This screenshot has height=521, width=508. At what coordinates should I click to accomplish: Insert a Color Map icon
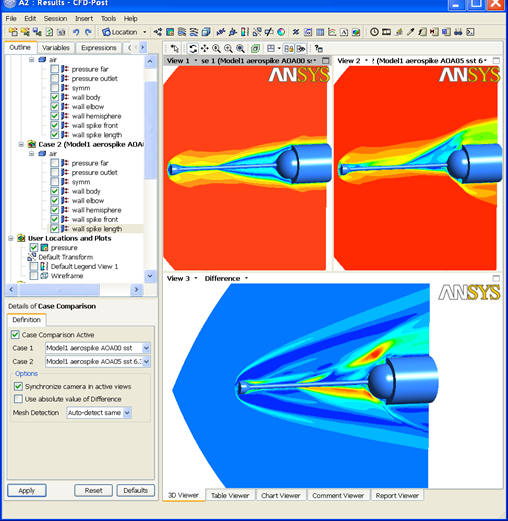[281, 32]
